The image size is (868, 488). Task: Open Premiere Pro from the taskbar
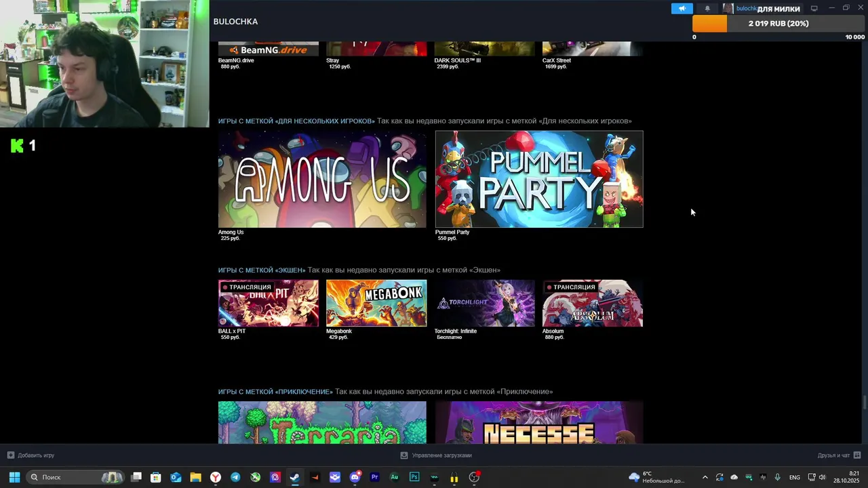tap(374, 477)
